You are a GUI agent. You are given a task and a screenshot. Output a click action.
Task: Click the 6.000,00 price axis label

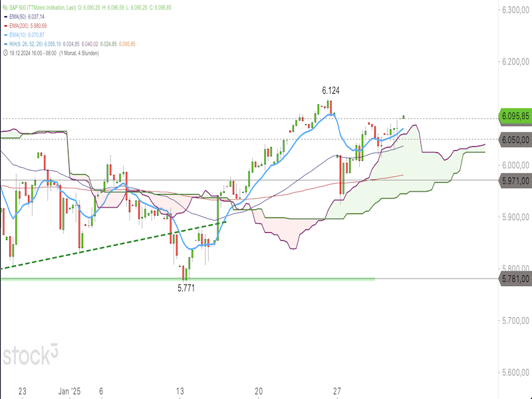pos(516,165)
